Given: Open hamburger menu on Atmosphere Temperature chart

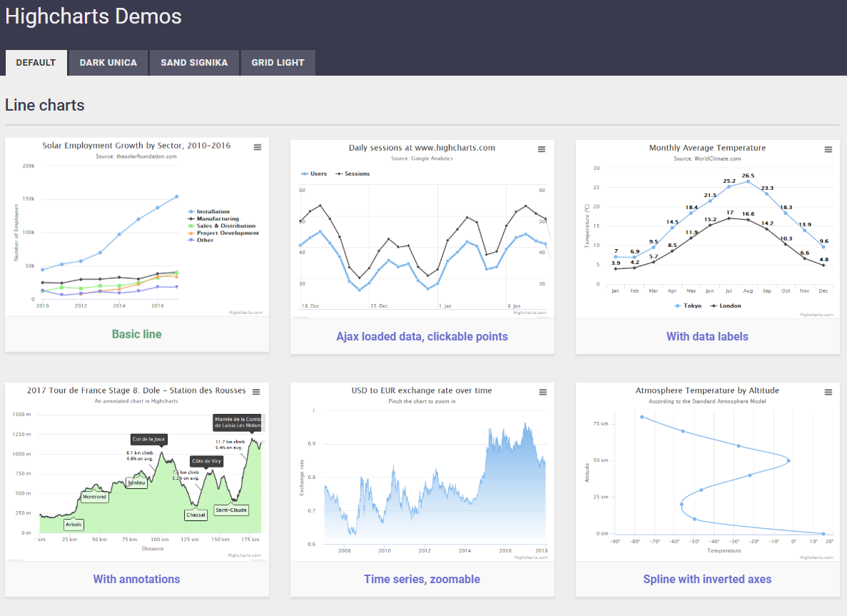Looking at the screenshot, I should tap(828, 392).
